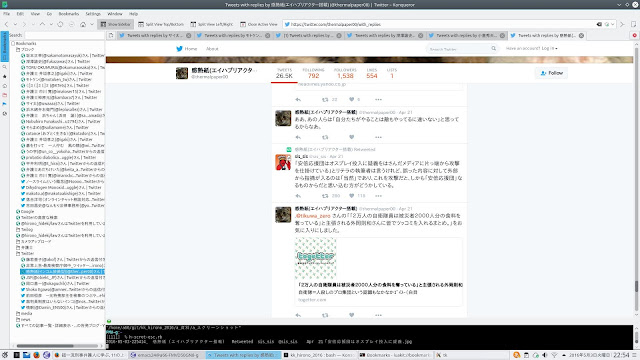
Task: Open the Help menu
Action: pyautogui.click(x=133, y=14)
